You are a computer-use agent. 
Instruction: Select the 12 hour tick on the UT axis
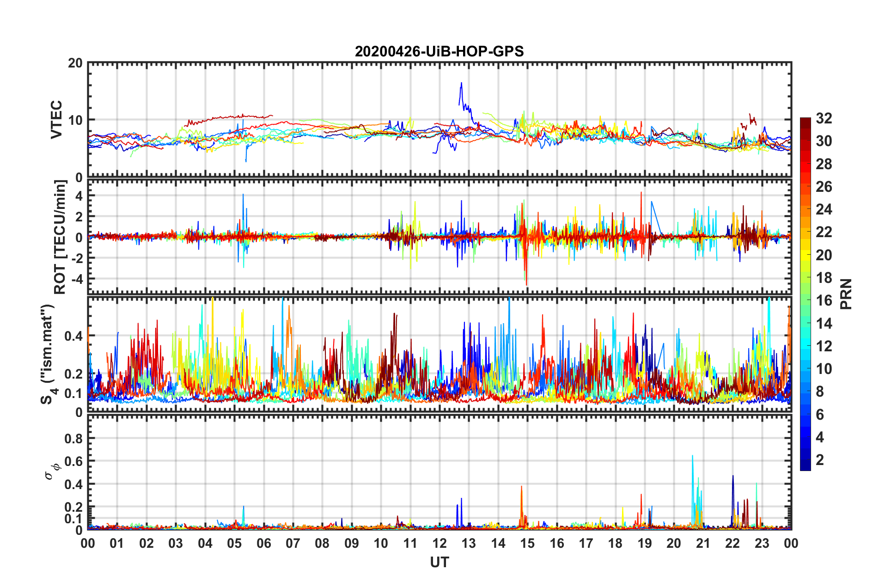pos(439,543)
